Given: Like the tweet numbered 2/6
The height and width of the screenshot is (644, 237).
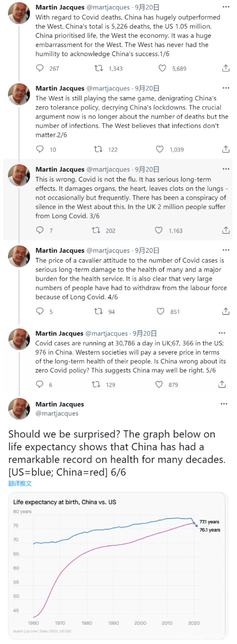Looking at the screenshot, I should pyautogui.click(x=160, y=149).
